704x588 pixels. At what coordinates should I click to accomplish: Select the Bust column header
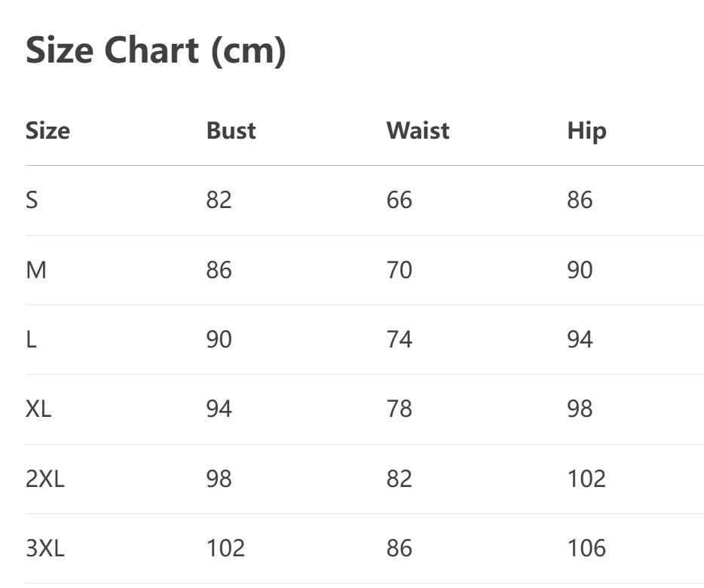(x=231, y=130)
